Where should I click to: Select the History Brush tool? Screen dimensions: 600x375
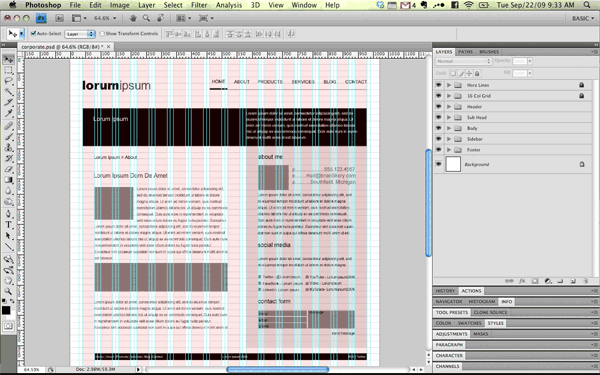[x=8, y=158]
